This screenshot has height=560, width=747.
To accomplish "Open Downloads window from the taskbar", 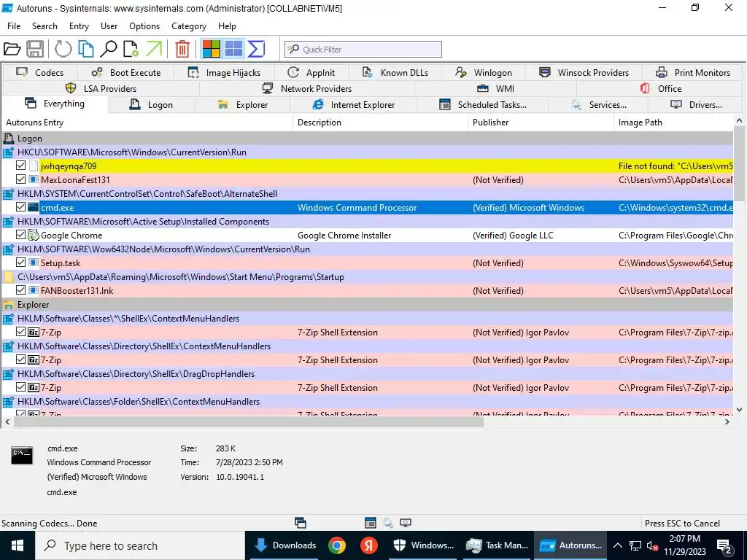I will tap(285, 545).
